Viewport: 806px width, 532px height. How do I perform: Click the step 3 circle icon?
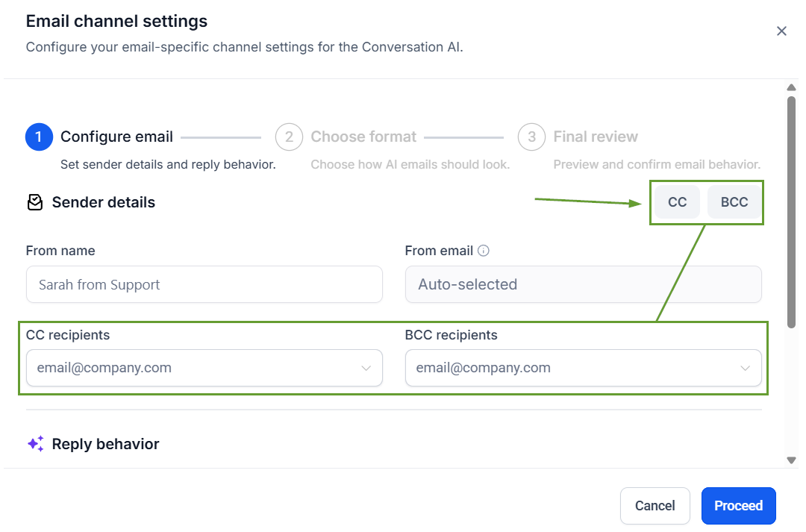click(531, 137)
